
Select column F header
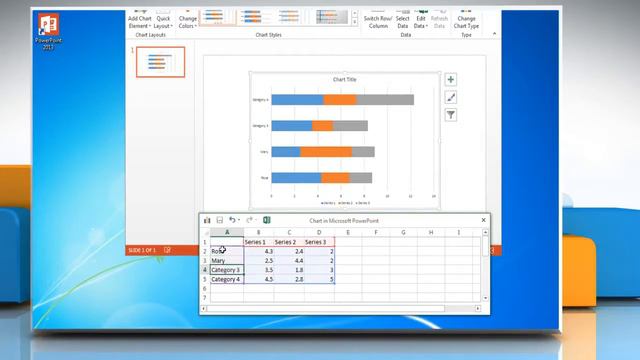[376, 232]
